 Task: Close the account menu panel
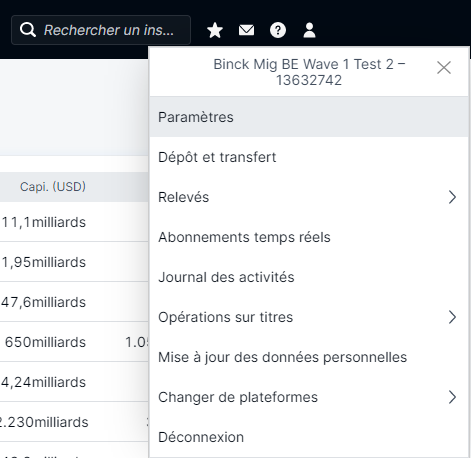tap(444, 68)
